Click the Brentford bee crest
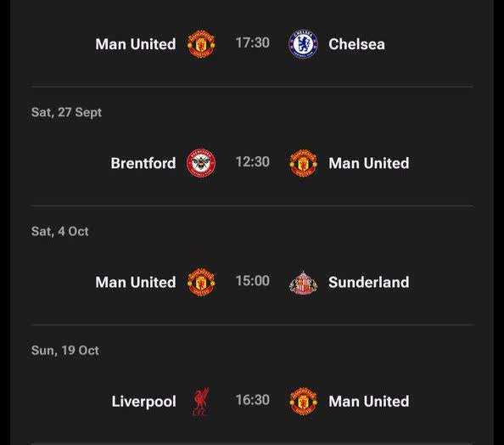 (201, 163)
